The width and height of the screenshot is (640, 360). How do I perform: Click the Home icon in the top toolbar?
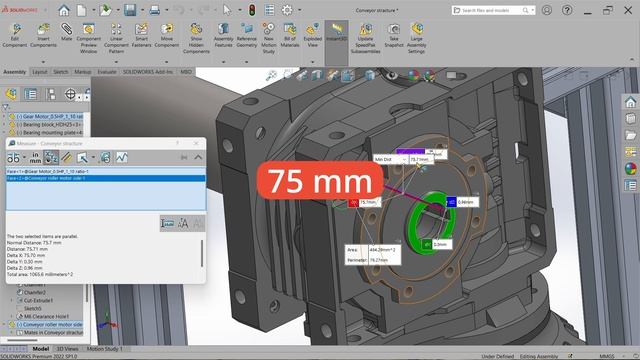[x=64, y=10]
